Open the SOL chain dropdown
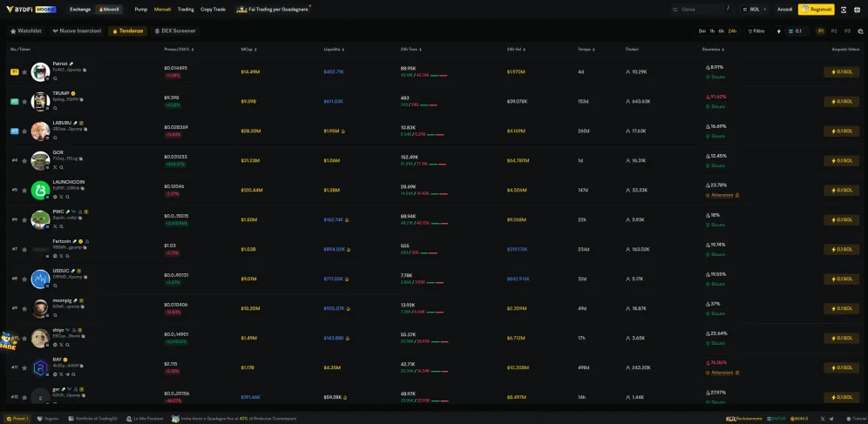Viewport: 868px width, 424px height. point(754,10)
